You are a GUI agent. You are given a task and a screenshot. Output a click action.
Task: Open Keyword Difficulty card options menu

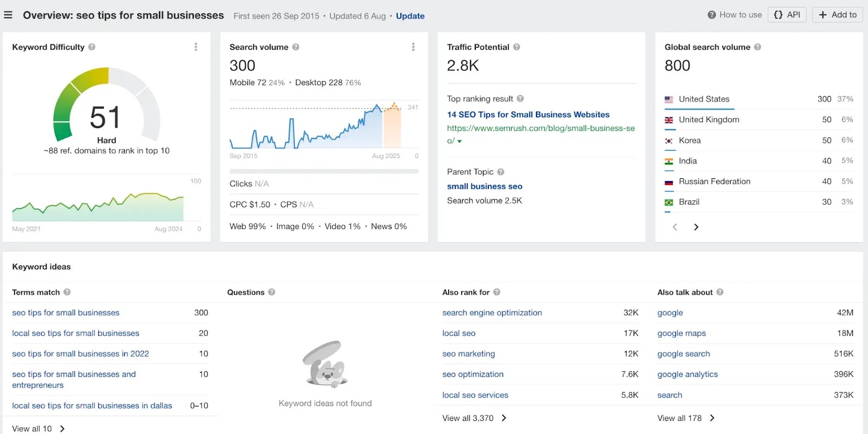coord(196,47)
